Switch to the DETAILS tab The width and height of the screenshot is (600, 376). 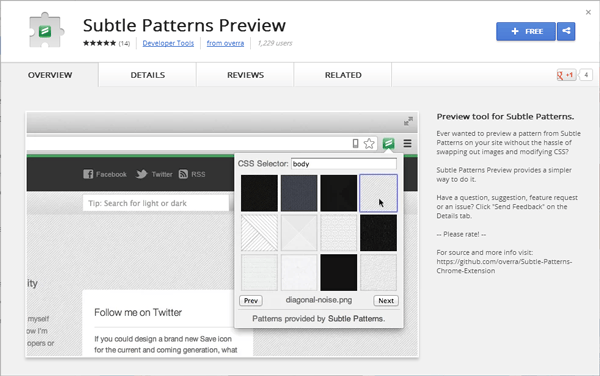pos(148,75)
